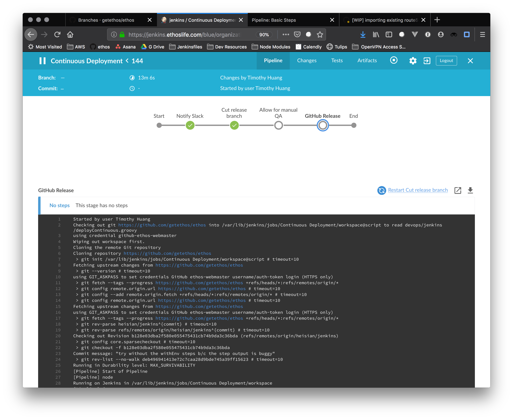Select the Notify Slack stage node
Screen dimensions: 513x420
pos(190,125)
